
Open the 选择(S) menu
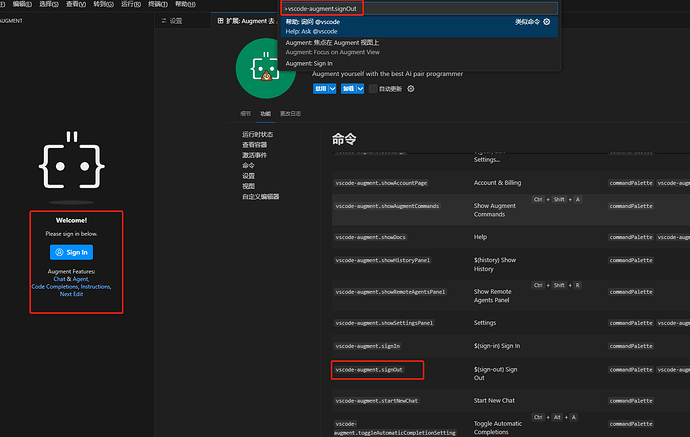click(x=49, y=4)
